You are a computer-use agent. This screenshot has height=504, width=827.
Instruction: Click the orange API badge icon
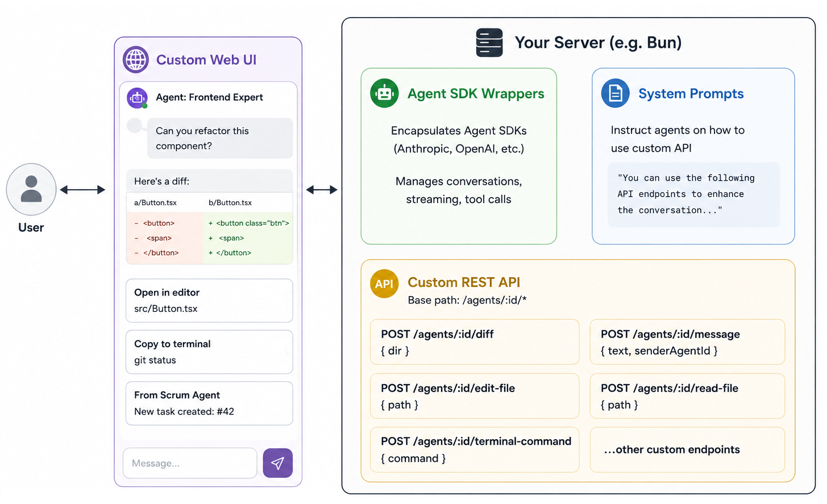(x=384, y=284)
